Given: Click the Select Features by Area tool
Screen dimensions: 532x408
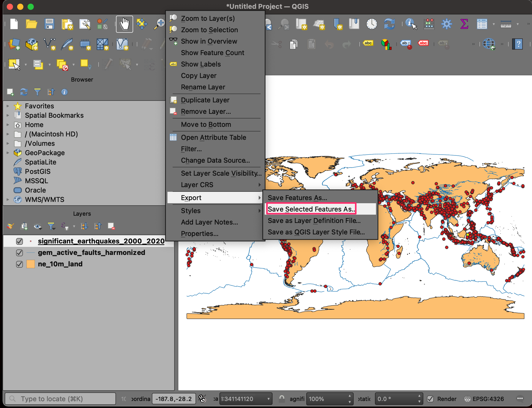Looking at the screenshot, I should 14,64.
